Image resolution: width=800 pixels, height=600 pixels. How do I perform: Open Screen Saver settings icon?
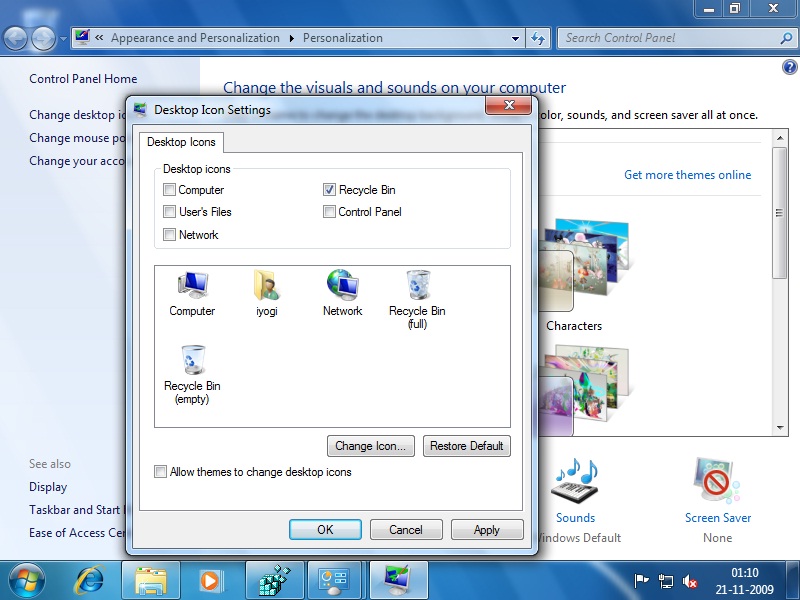[x=716, y=482]
